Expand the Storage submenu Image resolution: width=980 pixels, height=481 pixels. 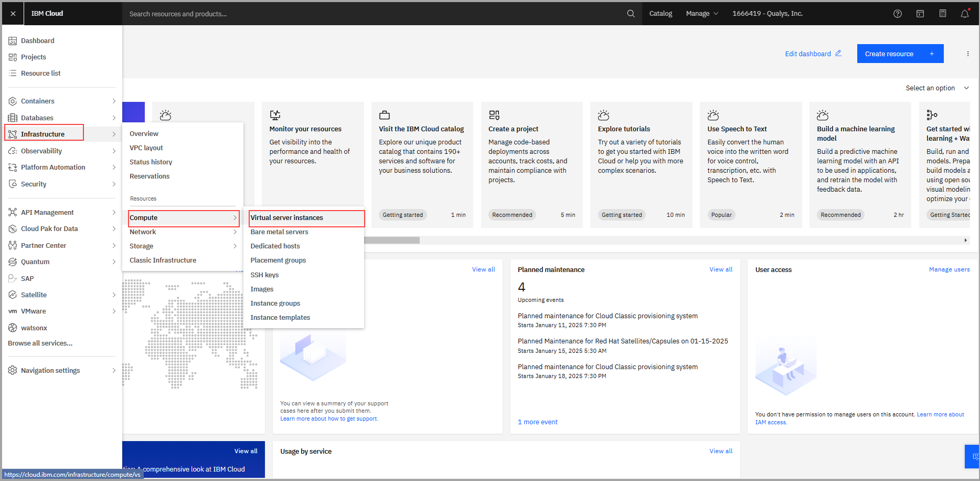coord(183,246)
